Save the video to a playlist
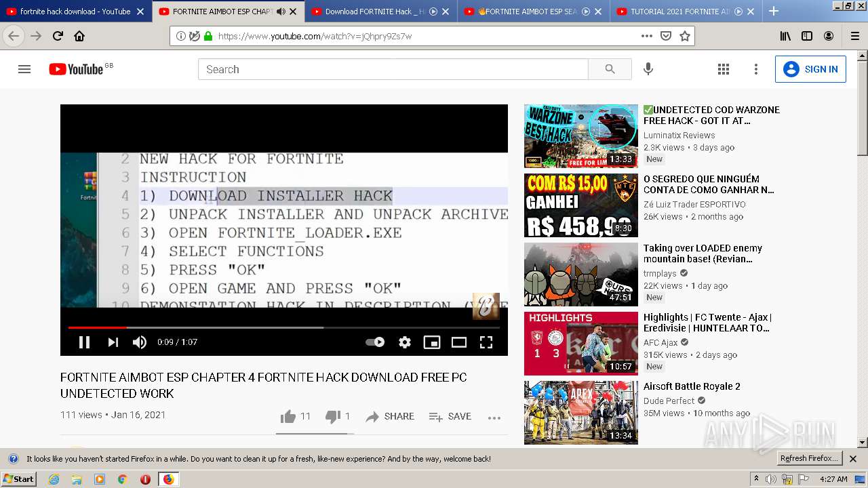Screen dimensions: 868x488 coord(450,416)
